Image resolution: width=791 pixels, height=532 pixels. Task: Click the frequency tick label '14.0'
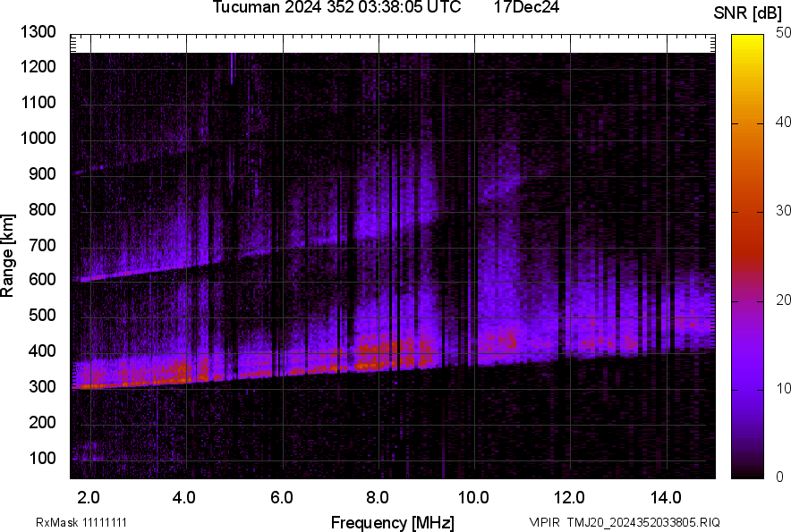click(x=666, y=498)
